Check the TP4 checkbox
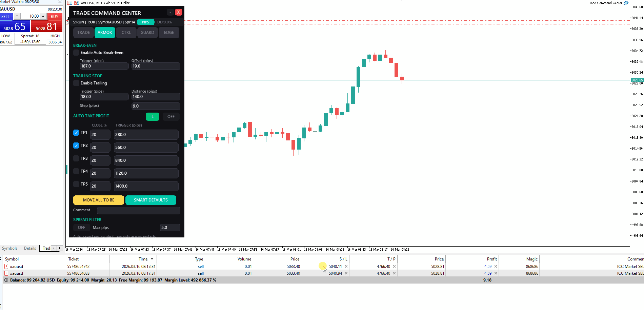644x310 pixels. [76, 171]
